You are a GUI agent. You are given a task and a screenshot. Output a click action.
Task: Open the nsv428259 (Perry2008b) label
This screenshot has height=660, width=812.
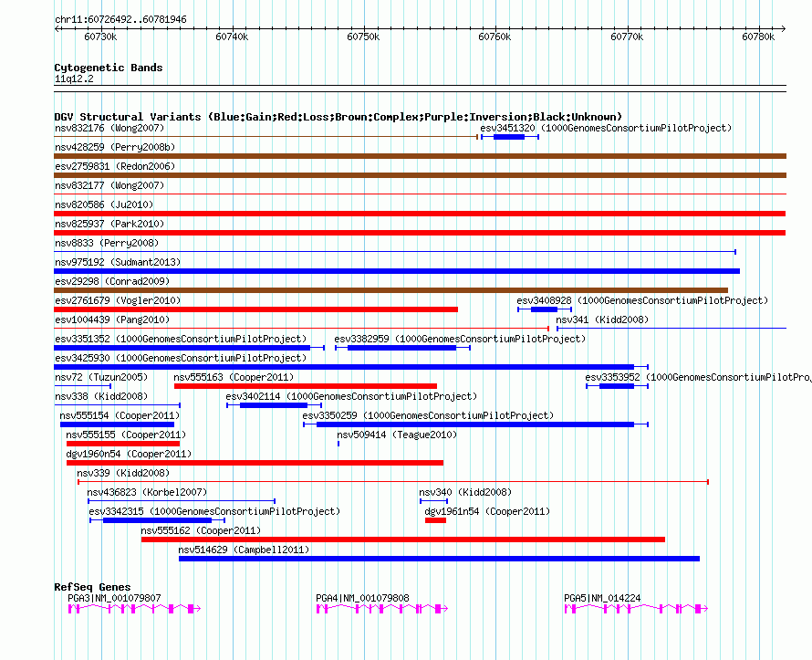tap(115, 147)
